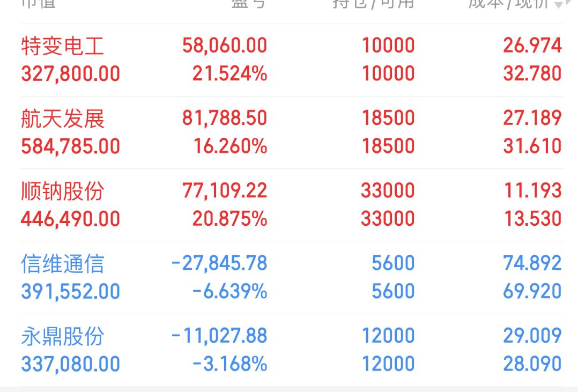Click 永鼎股份 market value 337,080.00
578x392 pixels.
[70, 365]
